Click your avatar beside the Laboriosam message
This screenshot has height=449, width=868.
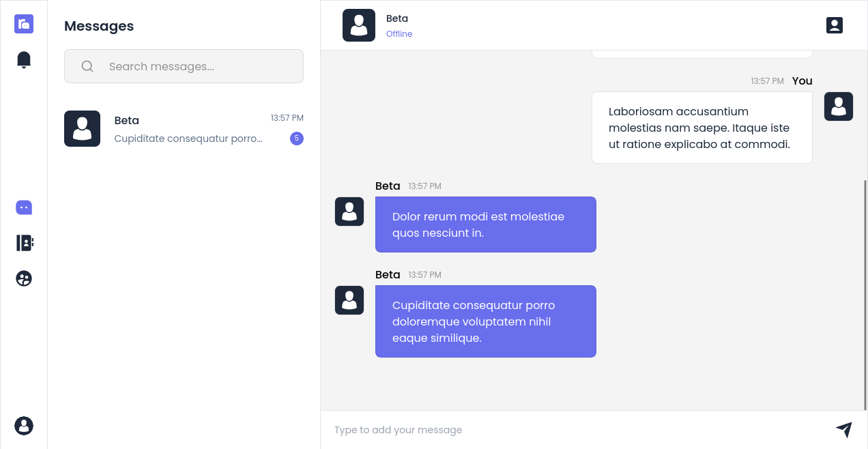pos(839,106)
